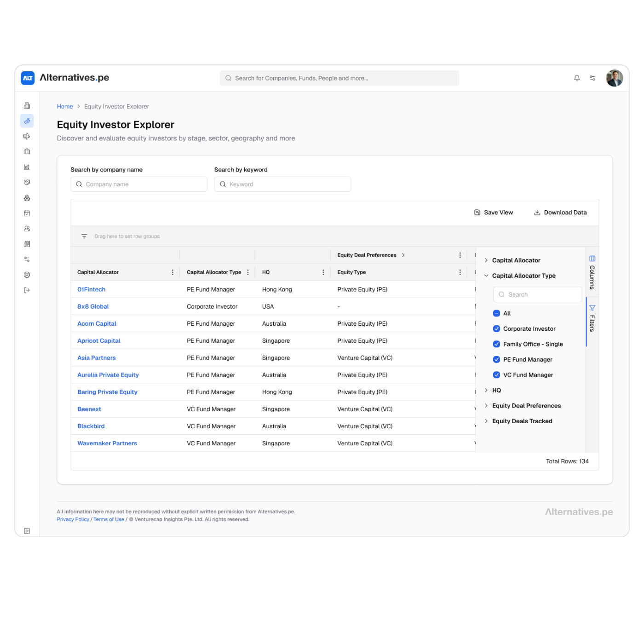Open the user profile avatar

(x=615, y=78)
